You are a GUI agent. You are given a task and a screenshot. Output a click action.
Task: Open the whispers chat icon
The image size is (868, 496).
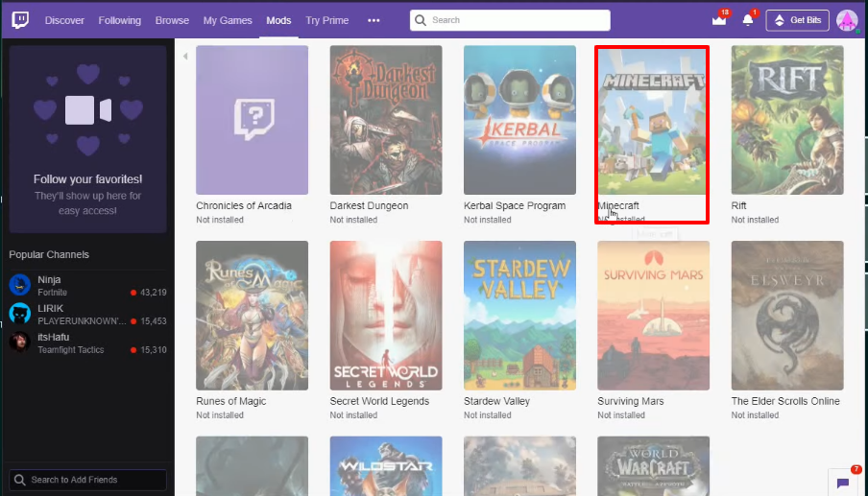point(842,483)
